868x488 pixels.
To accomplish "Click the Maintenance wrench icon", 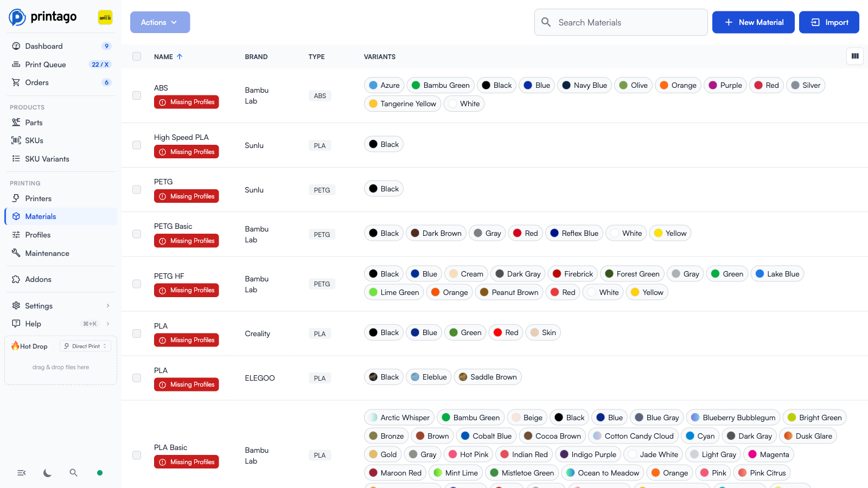I will pos(16,253).
